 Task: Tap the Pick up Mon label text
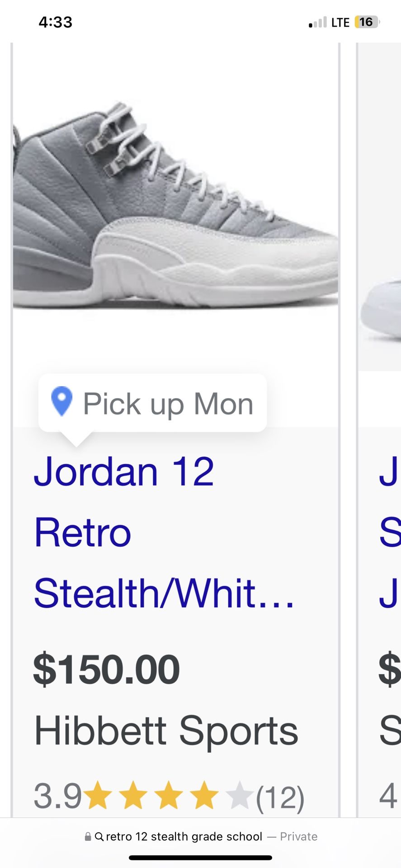[x=168, y=404]
